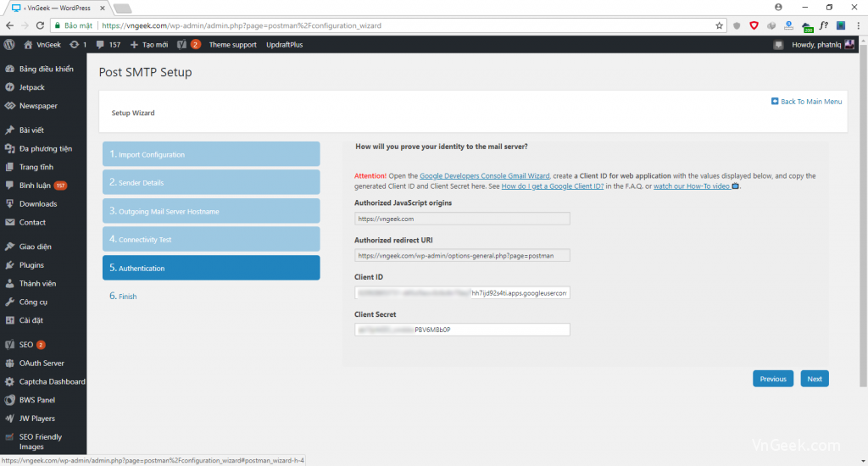Open SEO sidebar menu
Viewport: 868px width, 466px height.
(x=43, y=345)
